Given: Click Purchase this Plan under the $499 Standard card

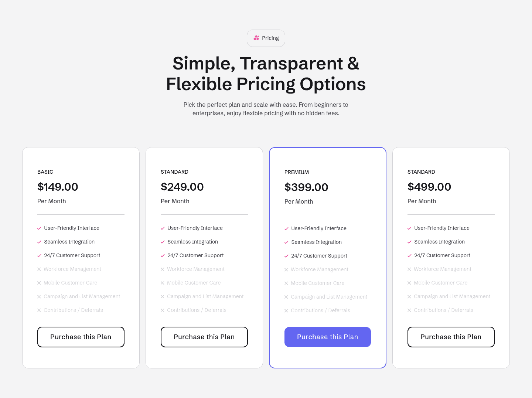Looking at the screenshot, I should (x=451, y=337).
